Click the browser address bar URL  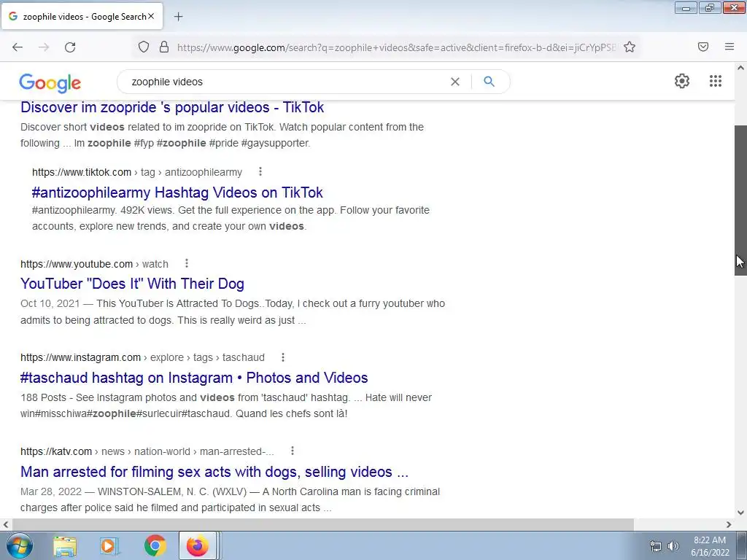(x=396, y=47)
